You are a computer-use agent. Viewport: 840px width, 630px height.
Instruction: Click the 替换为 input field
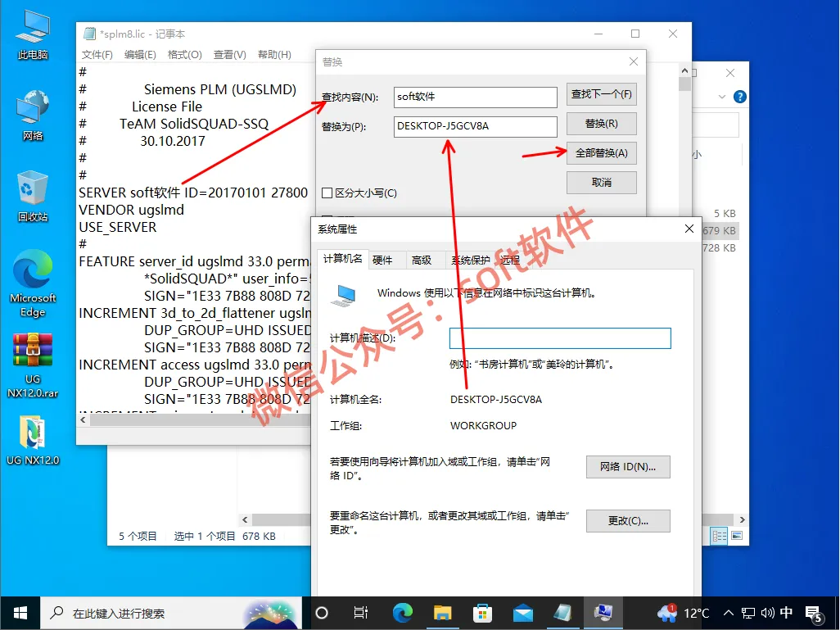pos(475,126)
